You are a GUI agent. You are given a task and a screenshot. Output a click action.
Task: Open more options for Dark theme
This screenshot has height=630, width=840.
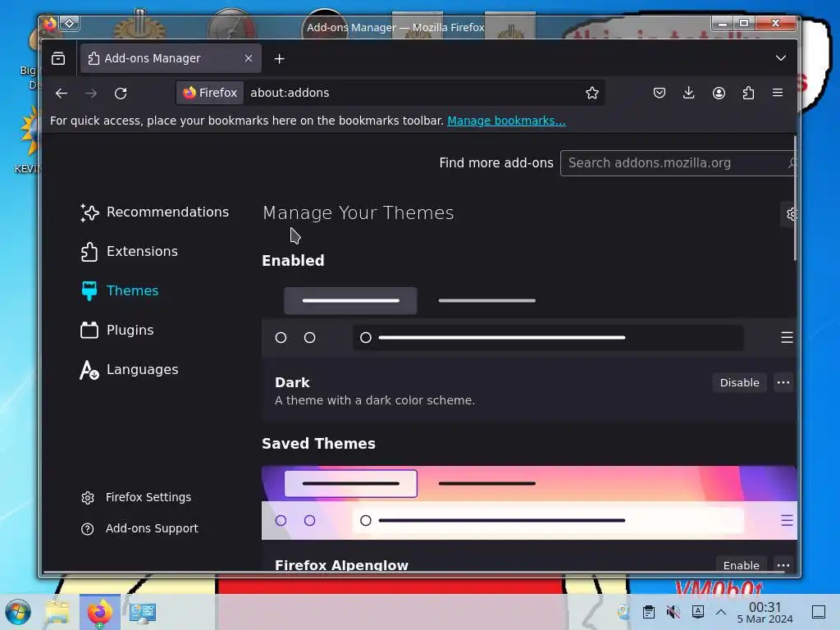(783, 382)
